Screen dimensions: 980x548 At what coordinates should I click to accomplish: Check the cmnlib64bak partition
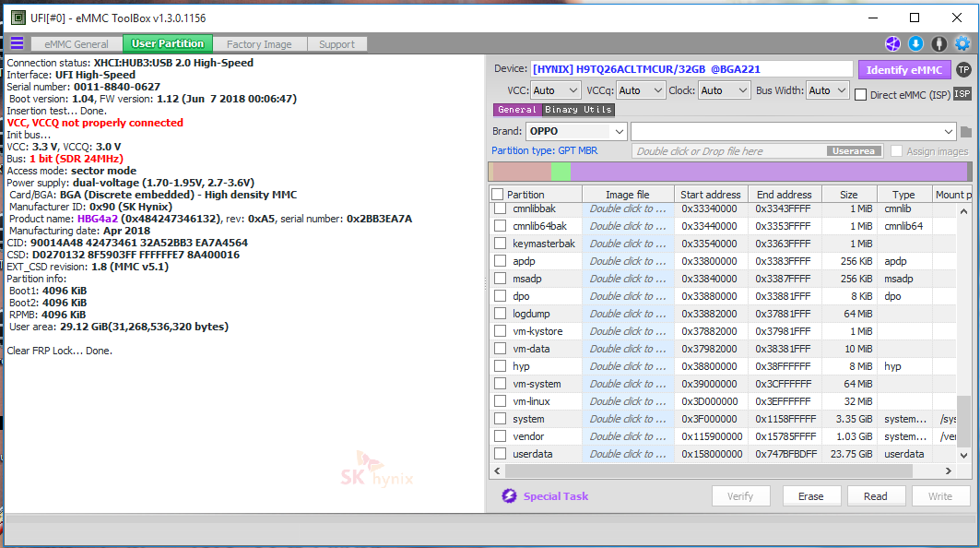pos(500,226)
